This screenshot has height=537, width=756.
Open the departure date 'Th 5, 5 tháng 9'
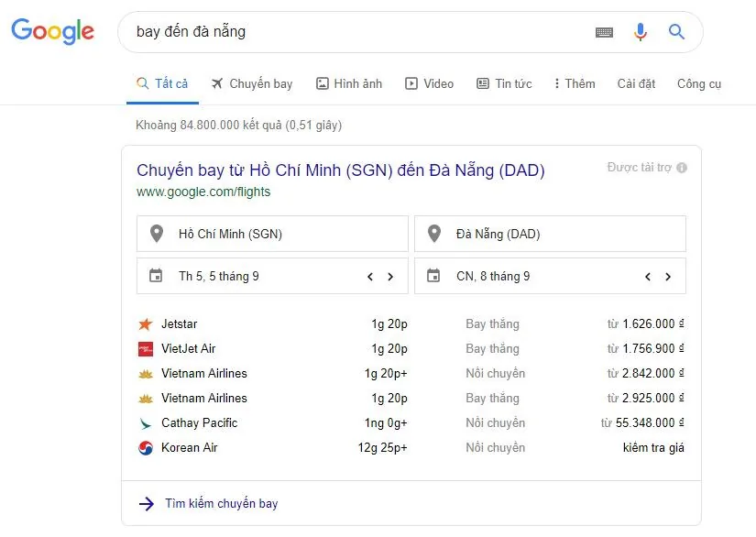tap(272, 276)
